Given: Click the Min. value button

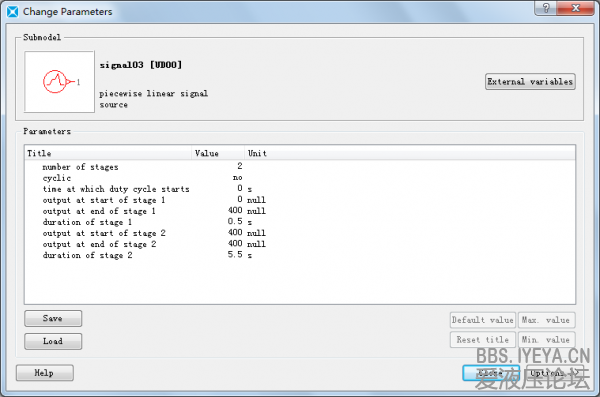Looking at the screenshot, I should pyautogui.click(x=546, y=340).
